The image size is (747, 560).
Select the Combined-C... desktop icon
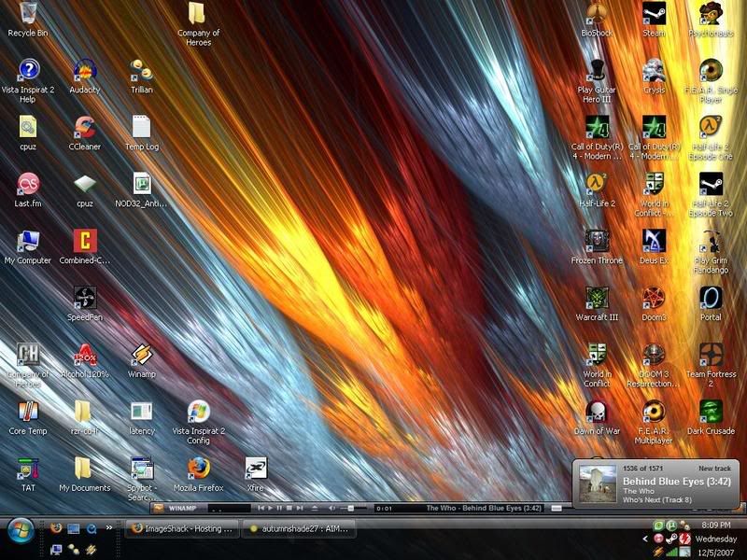(x=85, y=247)
